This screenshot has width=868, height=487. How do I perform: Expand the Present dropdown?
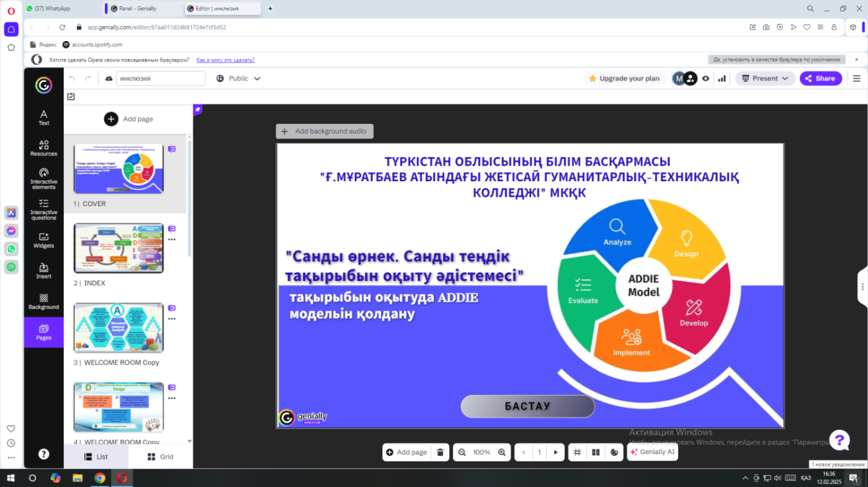[765, 79]
